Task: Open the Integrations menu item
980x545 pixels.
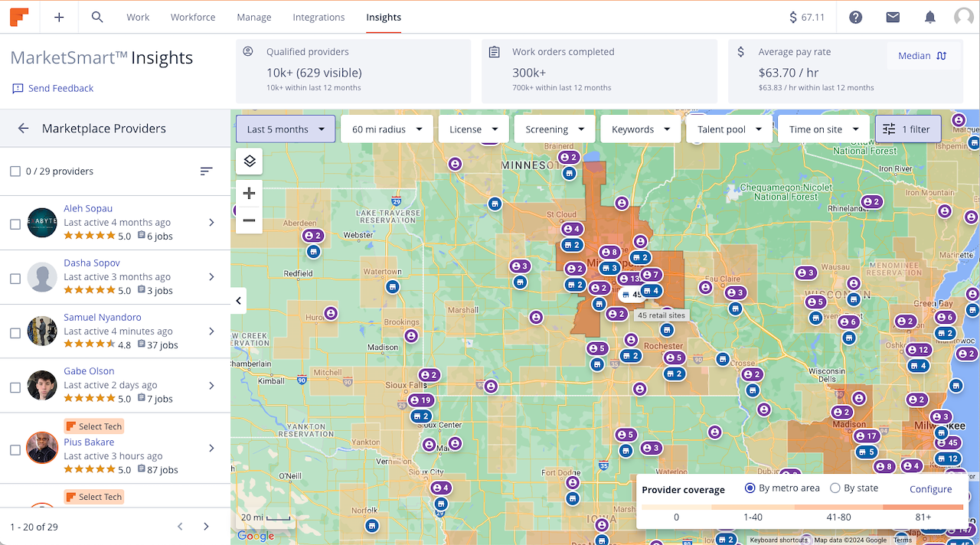Action: pos(318,17)
